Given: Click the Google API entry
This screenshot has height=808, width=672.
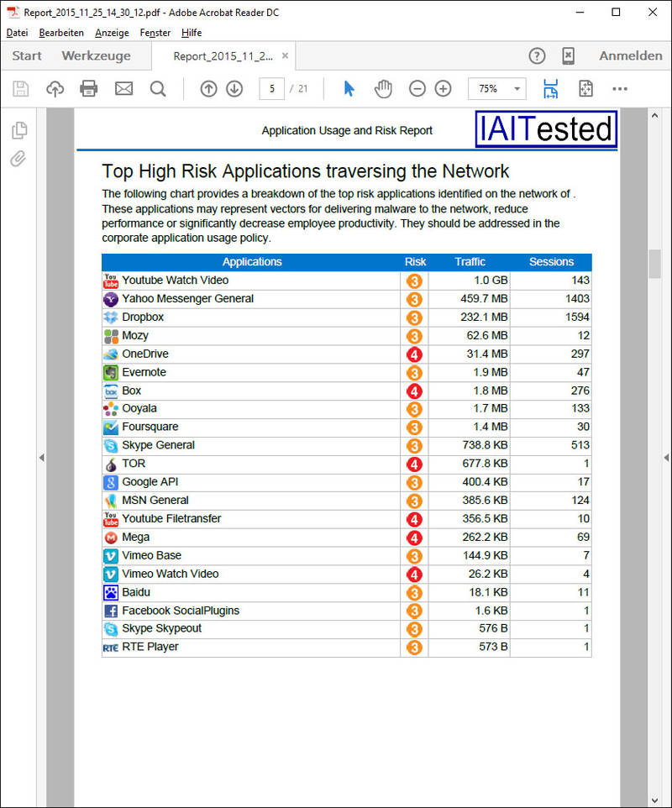Looking at the screenshot, I should [150, 482].
